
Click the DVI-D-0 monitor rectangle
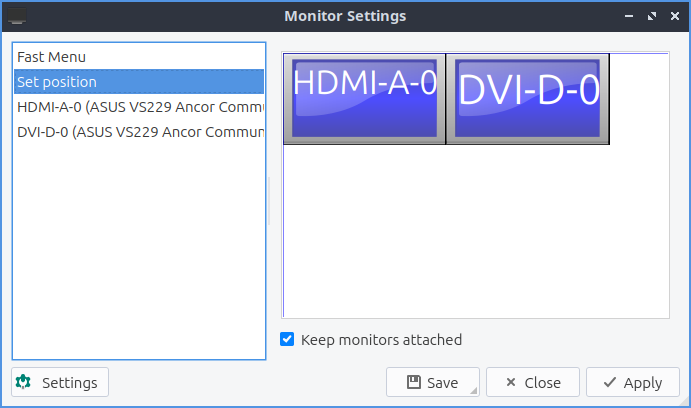pyautogui.click(x=528, y=99)
